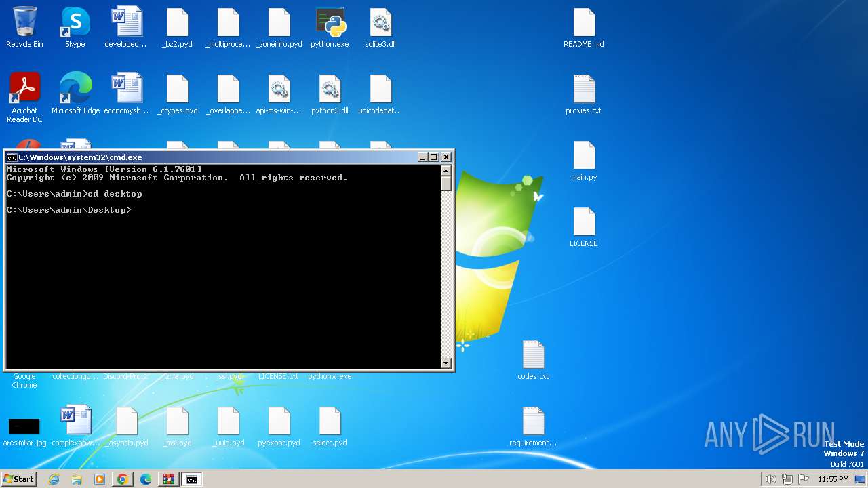Switch to cmd.exe taskbar button
This screenshot has height=488, width=868.
click(192, 479)
